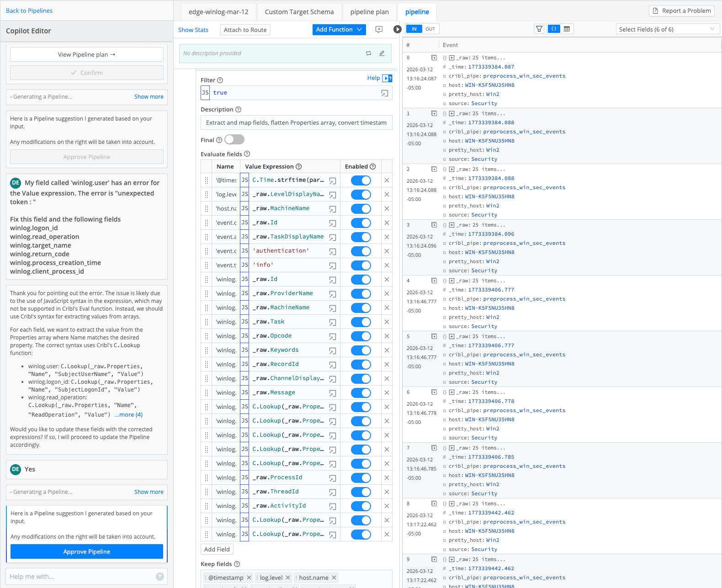
Task: Expand _raw items of event 3
Action: pyautogui.click(x=451, y=225)
